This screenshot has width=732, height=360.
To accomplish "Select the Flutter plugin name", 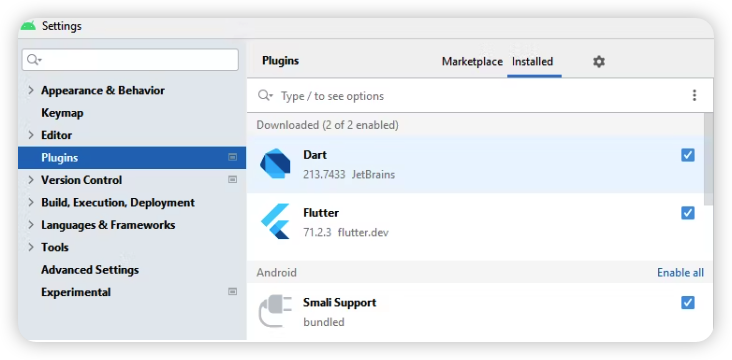I will tap(321, 213).
